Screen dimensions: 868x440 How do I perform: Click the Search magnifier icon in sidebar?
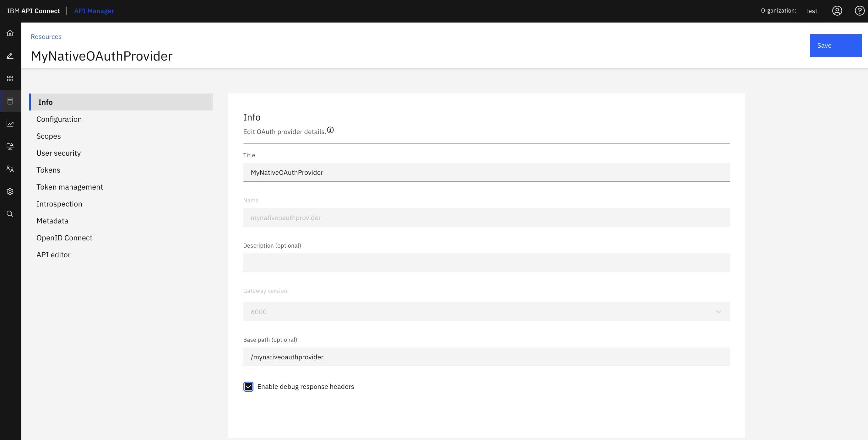point(10,214)
